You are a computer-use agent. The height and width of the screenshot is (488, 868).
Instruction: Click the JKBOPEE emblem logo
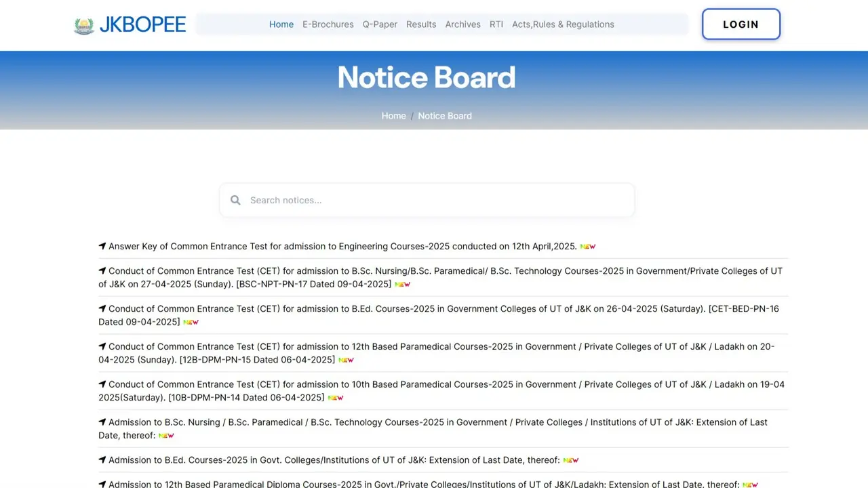84,24
